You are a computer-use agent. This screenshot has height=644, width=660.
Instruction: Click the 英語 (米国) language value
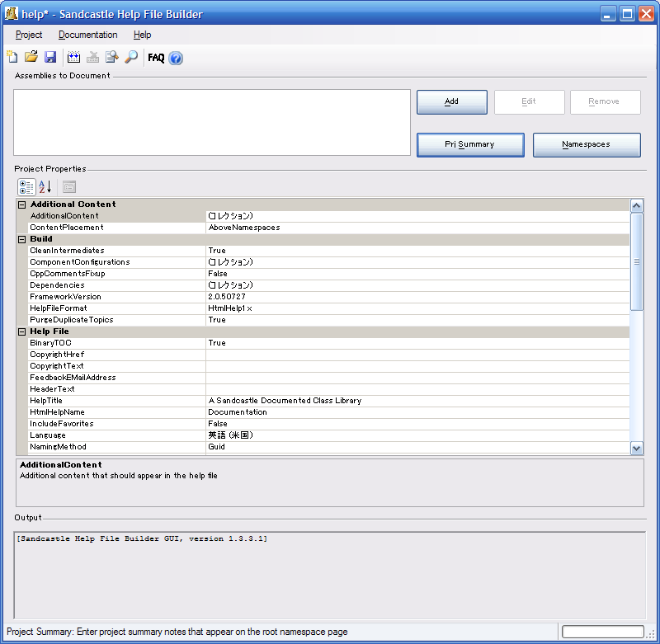coord(231,435)
